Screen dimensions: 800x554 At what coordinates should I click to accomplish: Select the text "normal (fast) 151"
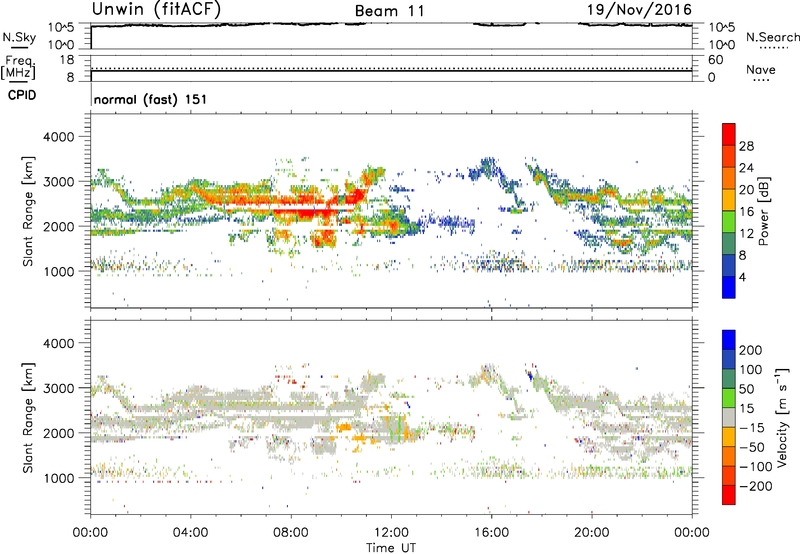coord(151,99)
